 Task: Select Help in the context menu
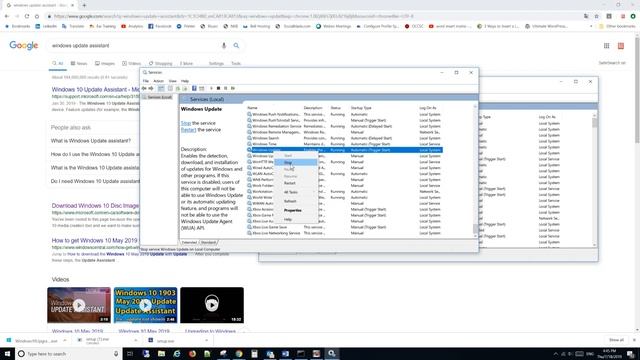pos(296,219)
